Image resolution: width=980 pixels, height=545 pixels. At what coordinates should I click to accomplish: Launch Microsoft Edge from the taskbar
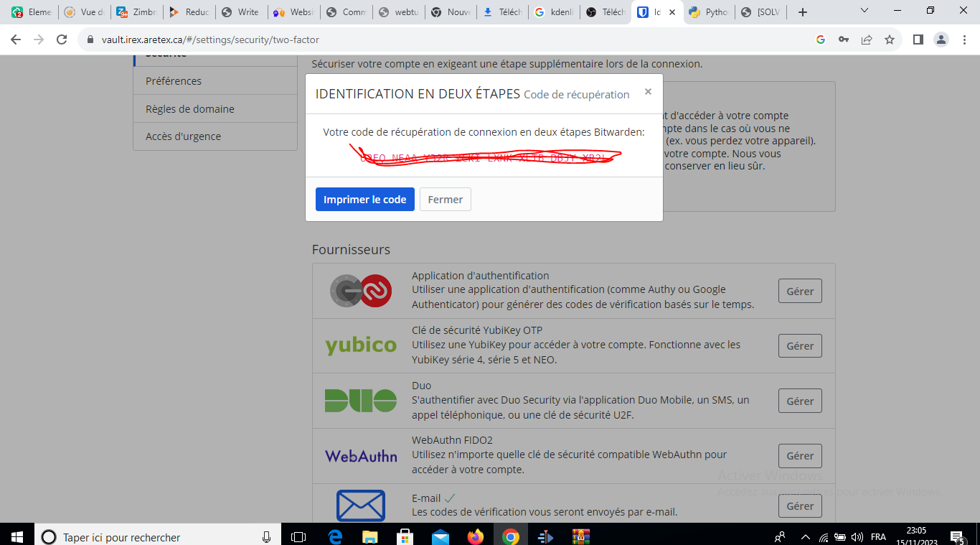click(x=335, y=536)
